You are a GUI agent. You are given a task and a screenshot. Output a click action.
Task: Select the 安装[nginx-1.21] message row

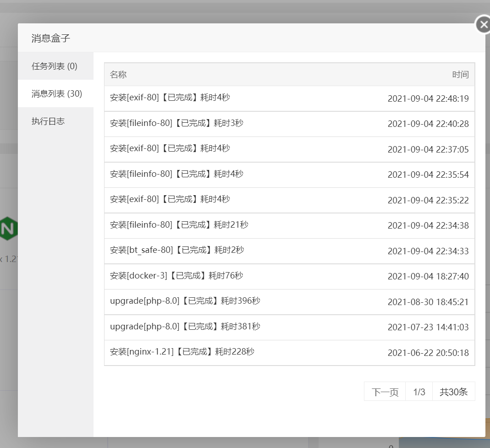[289, 353]
